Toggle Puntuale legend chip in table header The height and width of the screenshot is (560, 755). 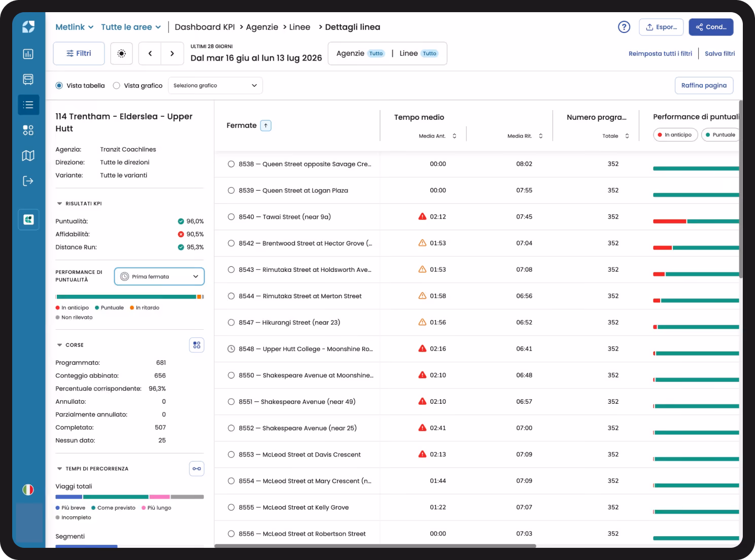tap(720, 135)
